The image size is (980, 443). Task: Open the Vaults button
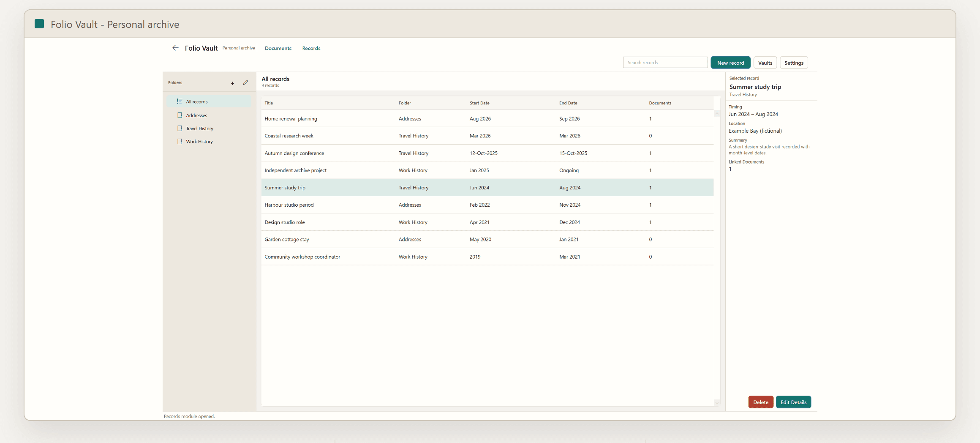[765, 63]
